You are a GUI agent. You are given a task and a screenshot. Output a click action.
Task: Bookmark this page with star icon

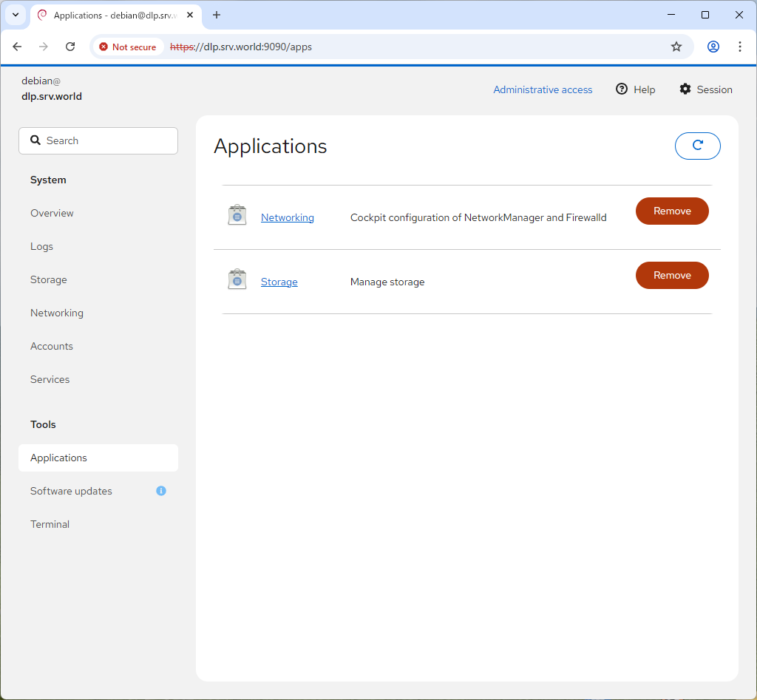tap(676, 47)
